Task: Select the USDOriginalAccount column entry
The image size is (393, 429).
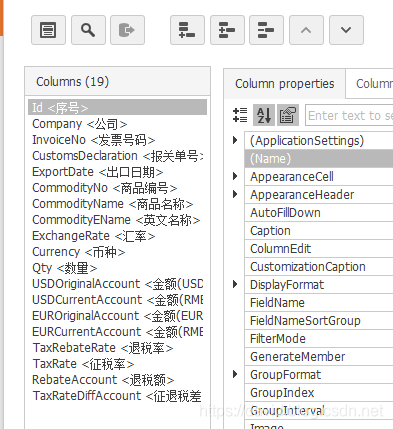Action: [117, 284]
